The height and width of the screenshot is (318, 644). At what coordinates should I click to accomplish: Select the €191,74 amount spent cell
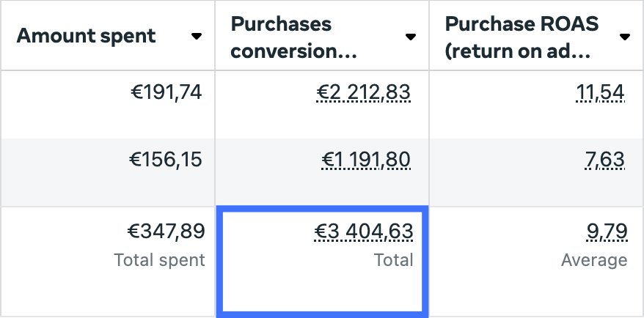click(166, 92)
